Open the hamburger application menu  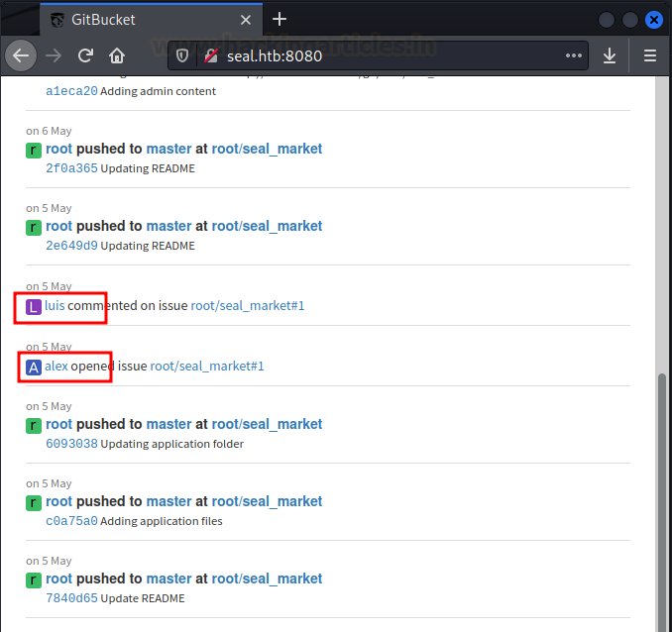point(650,55)
